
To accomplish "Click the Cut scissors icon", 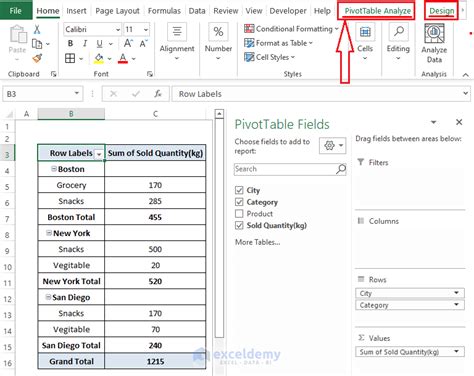I will point(37,29).
